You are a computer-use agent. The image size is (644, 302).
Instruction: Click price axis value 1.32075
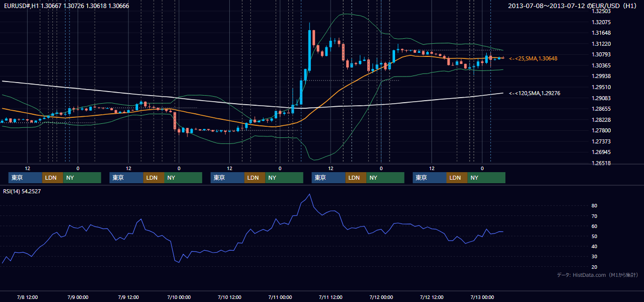(x=602, y=22)
